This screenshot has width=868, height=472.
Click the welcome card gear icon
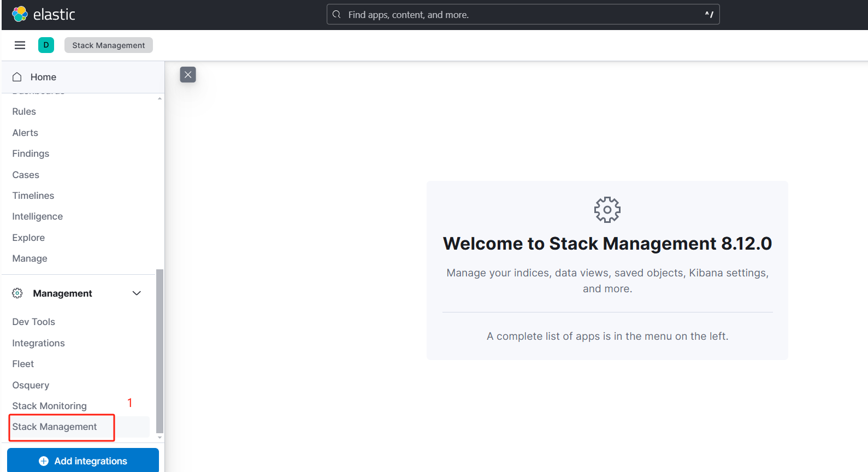(607, 210)
